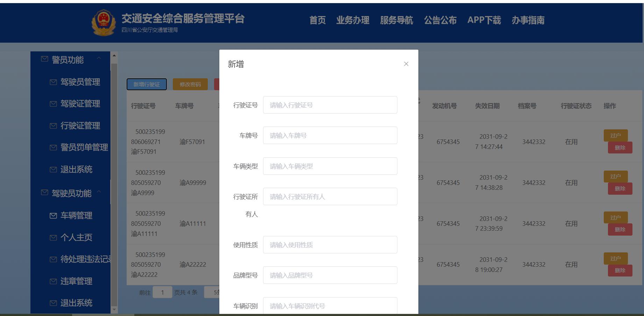Open 违章管理 in the sidebar

point(76,281)
